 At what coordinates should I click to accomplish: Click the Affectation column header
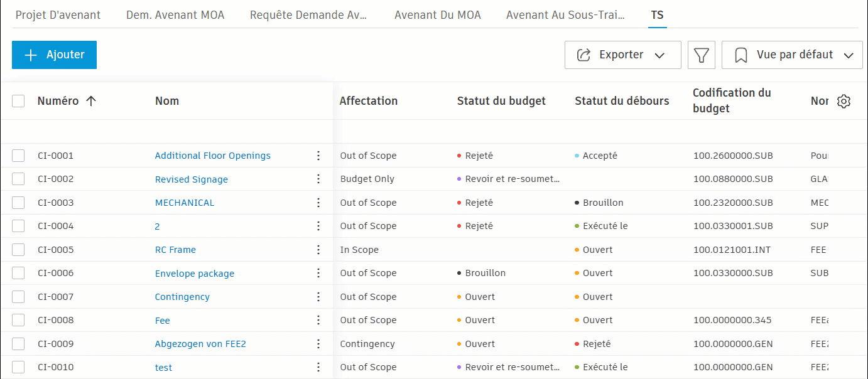point(368,101)
